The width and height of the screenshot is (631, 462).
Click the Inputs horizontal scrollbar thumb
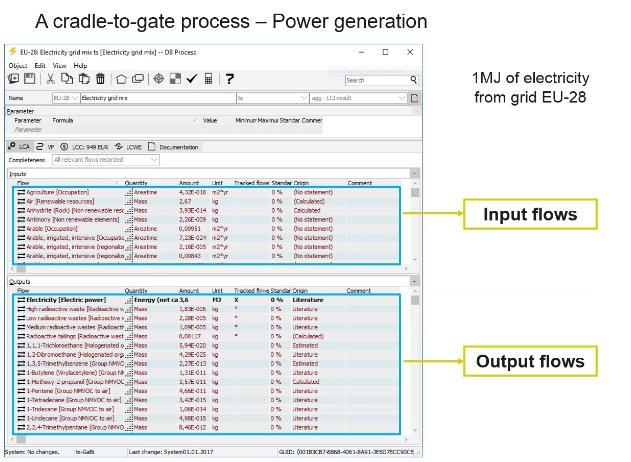point(21,268)
